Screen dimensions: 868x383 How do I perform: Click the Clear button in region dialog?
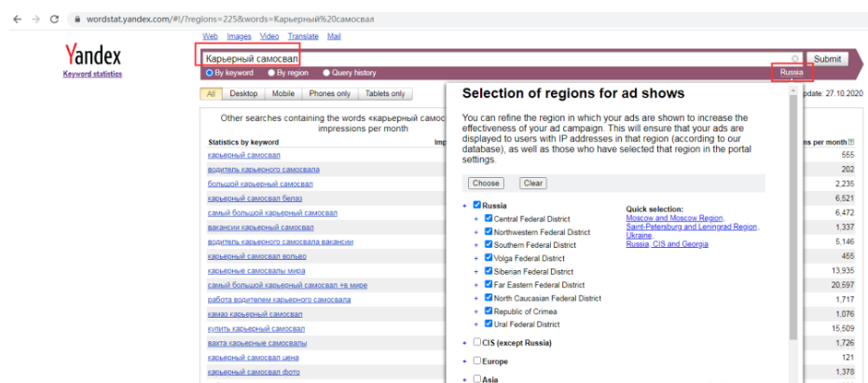533,183
